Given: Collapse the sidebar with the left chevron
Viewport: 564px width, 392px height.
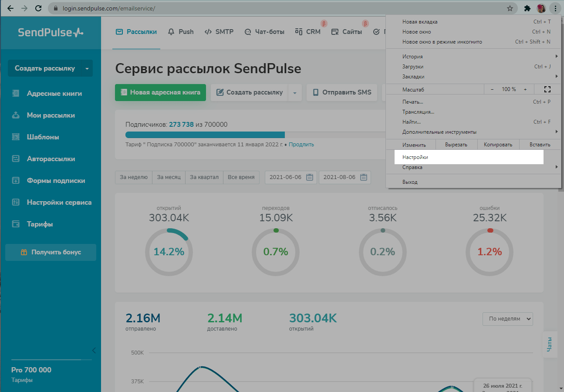Looking at the screenshot, I should 94,350.
